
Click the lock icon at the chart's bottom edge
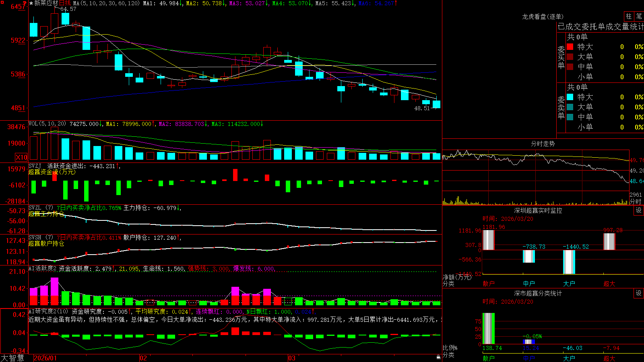point(439,357)
